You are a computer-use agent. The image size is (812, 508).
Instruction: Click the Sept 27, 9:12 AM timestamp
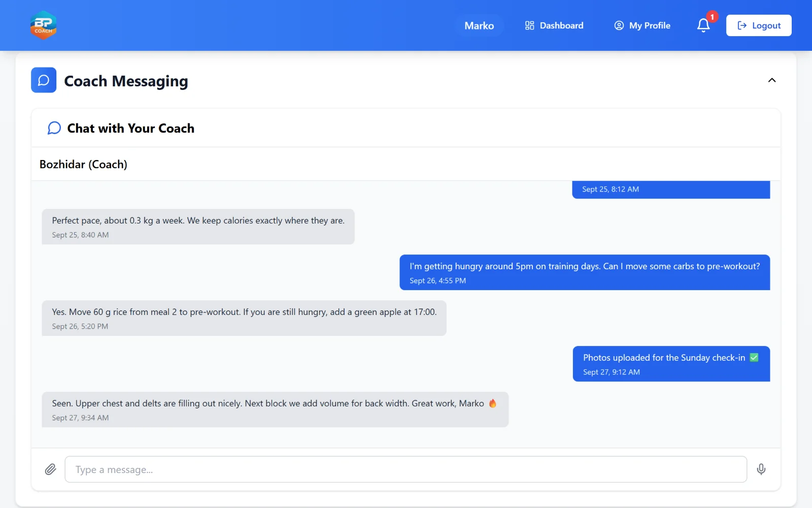tap(612, 372)
